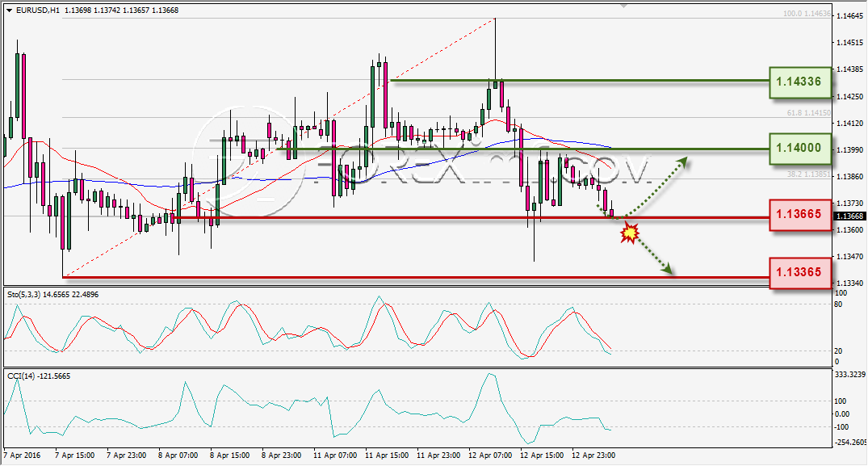Click the time axis label 12 Apr 07:00
This screenshot has height=466, width=868.
(x=490, y=456)
